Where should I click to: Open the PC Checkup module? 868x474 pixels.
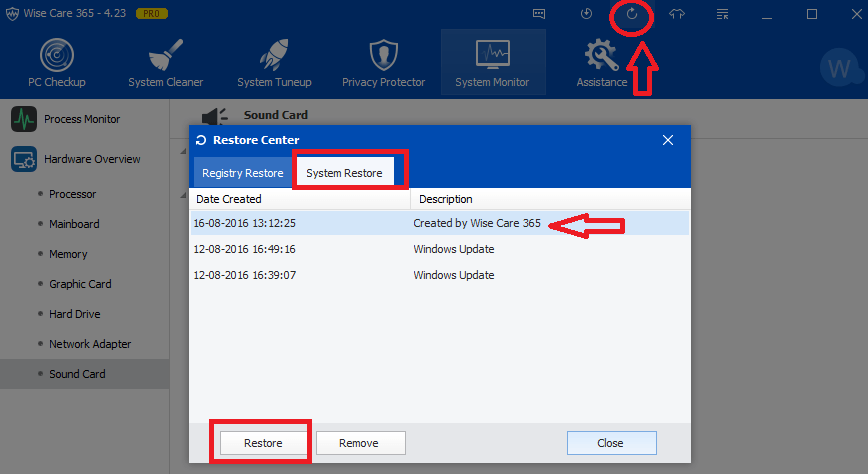tap(57, 63)
